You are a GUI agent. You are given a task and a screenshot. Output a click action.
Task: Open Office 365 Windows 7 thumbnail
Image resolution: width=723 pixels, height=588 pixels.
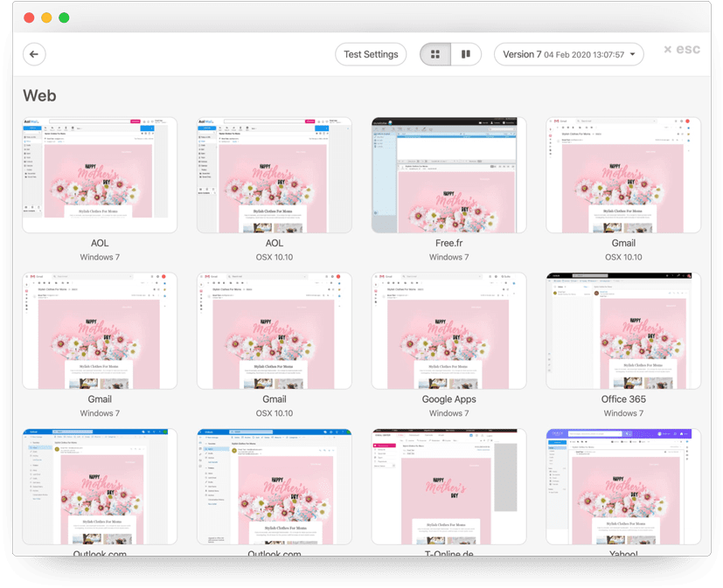tap(623, 330)
